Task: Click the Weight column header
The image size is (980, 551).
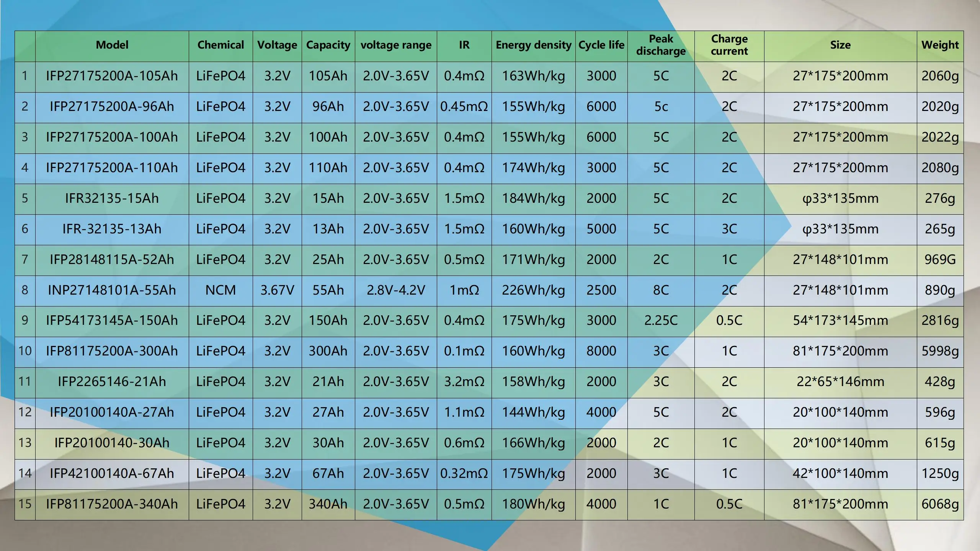Action: click(x=940, y=45)
